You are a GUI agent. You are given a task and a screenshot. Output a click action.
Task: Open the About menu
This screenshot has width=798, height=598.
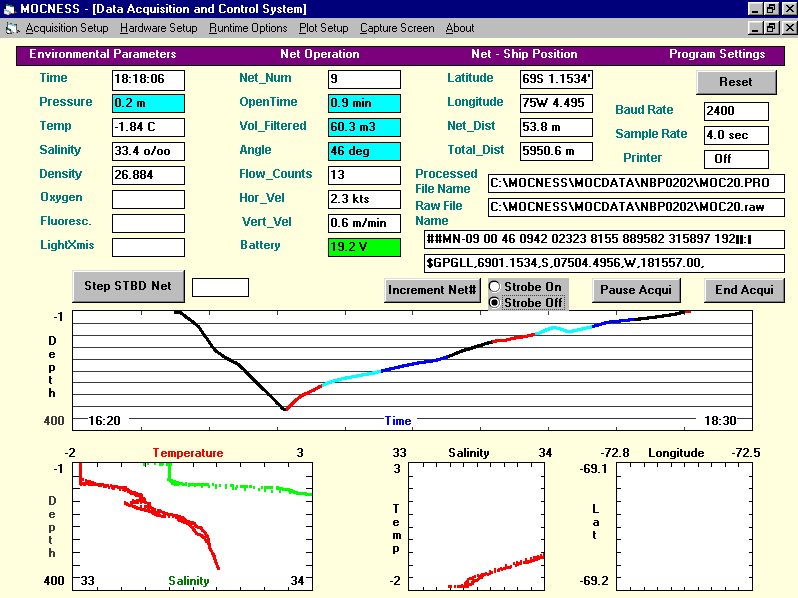(x=460, y=28)
